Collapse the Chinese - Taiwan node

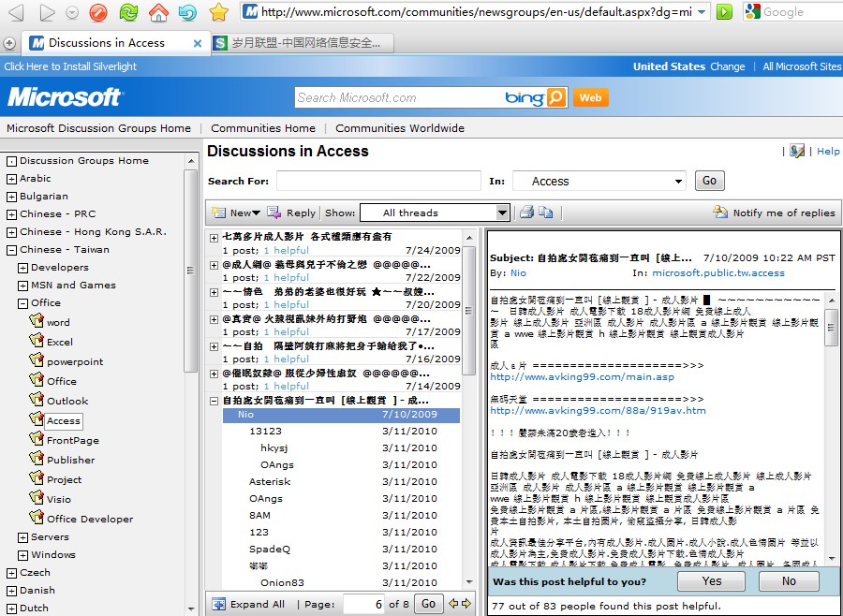point(11,250)
